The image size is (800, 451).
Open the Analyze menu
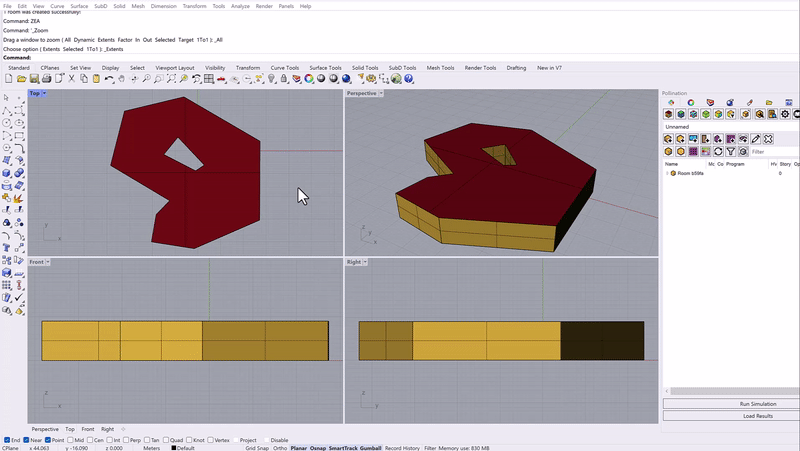[240, 6]
